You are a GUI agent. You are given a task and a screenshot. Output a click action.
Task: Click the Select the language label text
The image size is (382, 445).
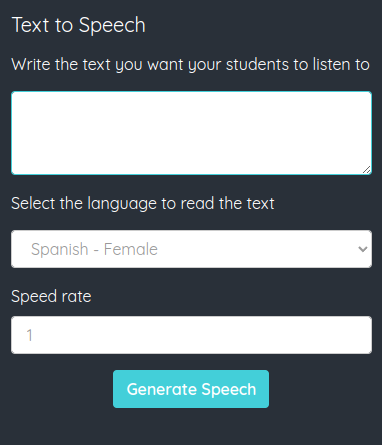(143, 203)
